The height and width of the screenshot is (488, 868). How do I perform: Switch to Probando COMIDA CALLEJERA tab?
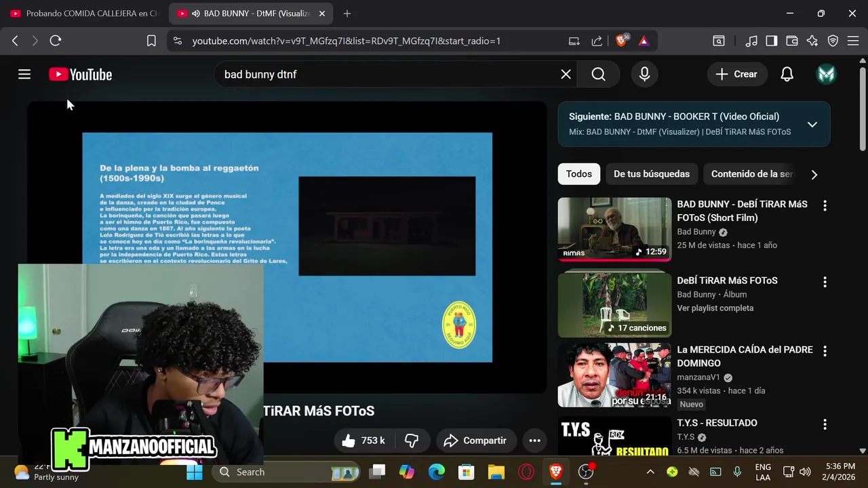point(84,14)
